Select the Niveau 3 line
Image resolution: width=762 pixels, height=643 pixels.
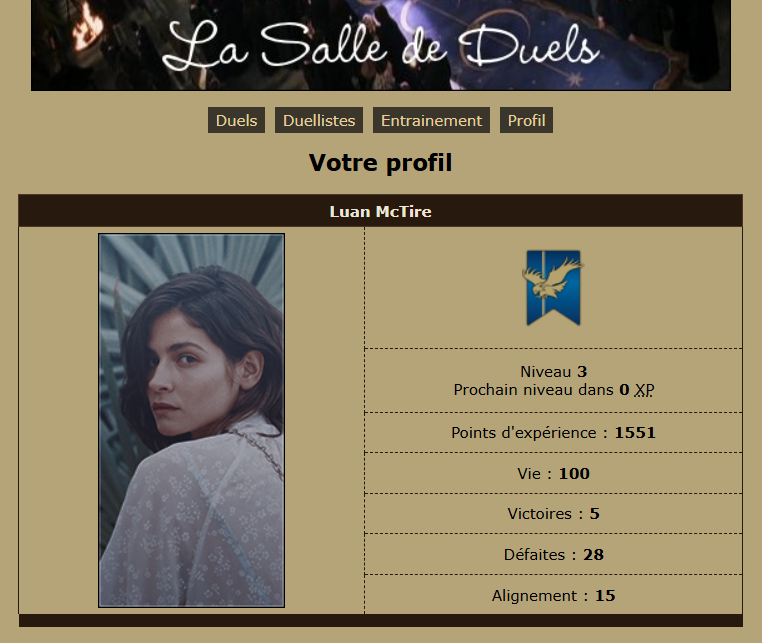[x=554, y=371]
